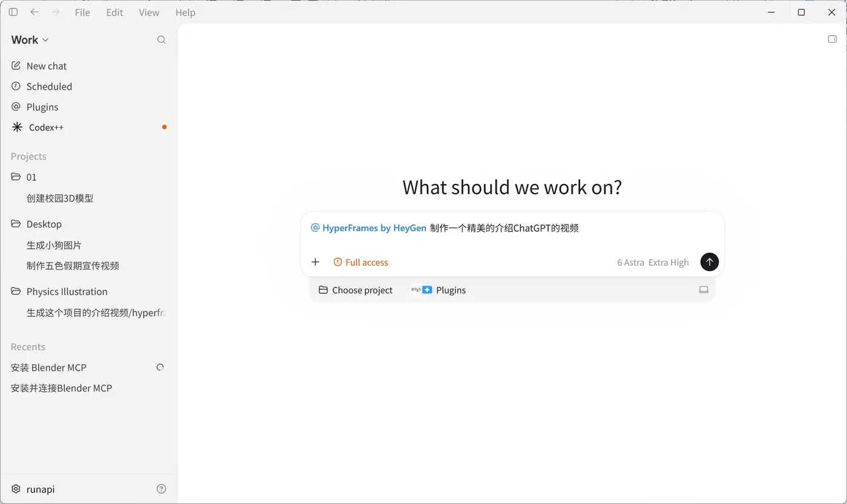Click the help question mark icon
Image resolution: width=847 pixels, height=504 pixels.
(162, 489)
